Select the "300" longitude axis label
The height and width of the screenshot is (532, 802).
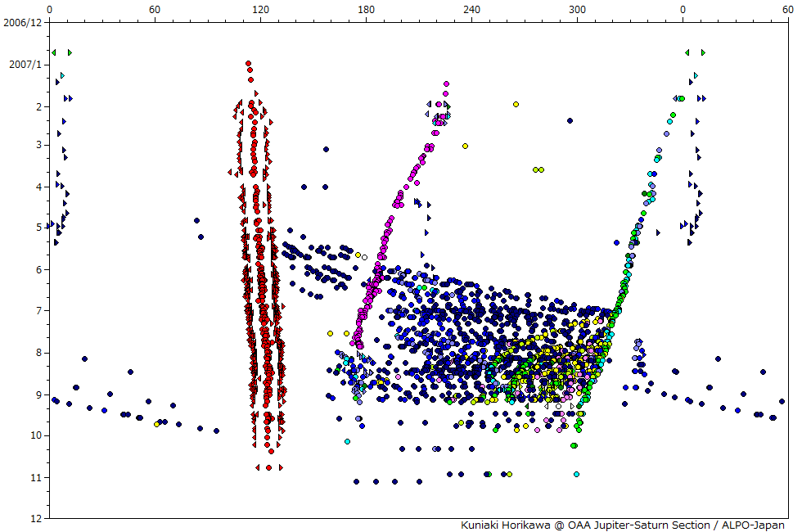click(578, 10)
